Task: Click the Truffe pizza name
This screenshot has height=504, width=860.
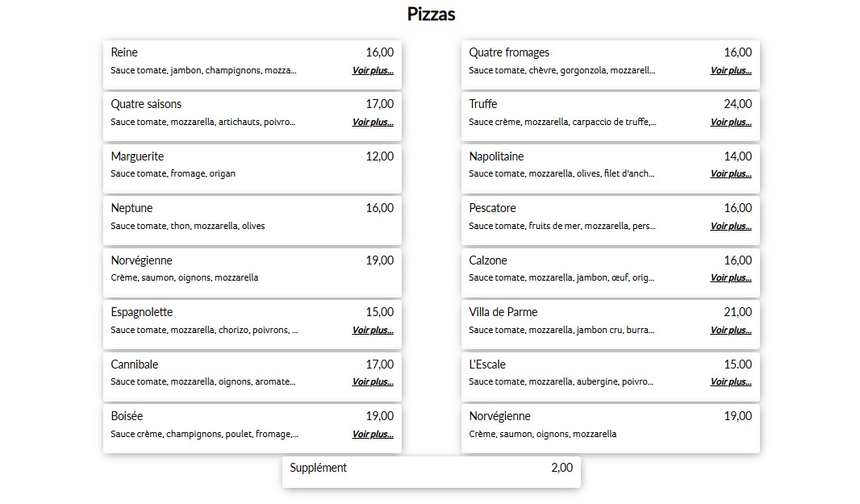Action: tap(482, 104)
